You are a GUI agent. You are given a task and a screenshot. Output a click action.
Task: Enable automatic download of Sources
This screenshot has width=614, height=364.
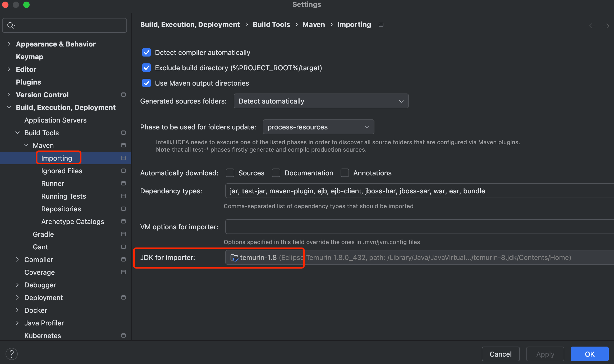pyautogui.click(x=230, y=173)
